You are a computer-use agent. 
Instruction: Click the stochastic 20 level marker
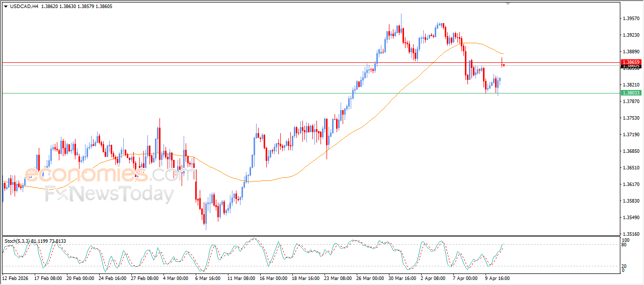point(624,266)
